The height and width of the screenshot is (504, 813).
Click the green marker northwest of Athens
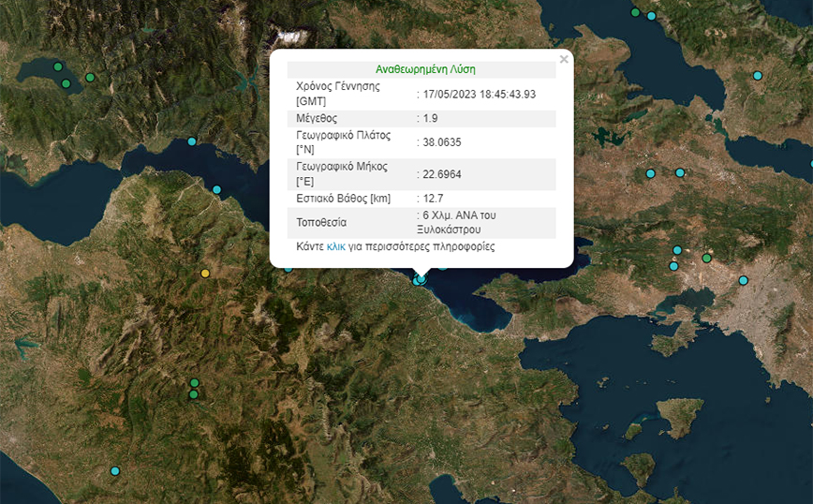(x=707, y=258)
